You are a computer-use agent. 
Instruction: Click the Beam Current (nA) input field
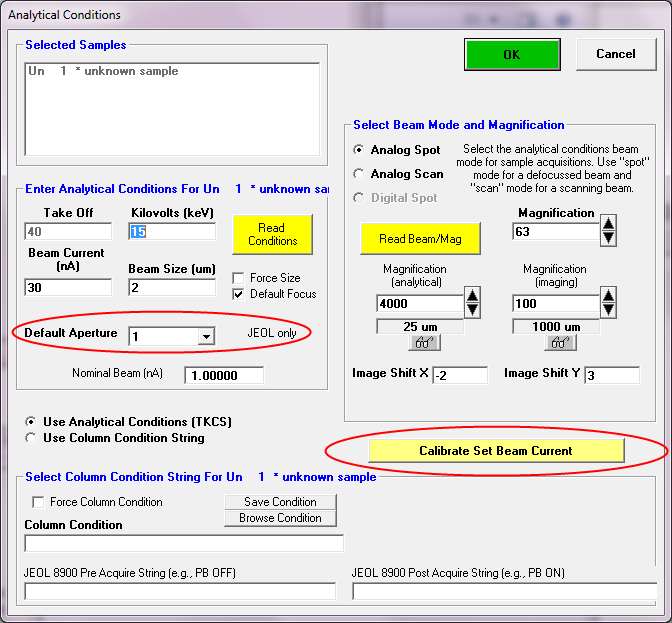68,287
